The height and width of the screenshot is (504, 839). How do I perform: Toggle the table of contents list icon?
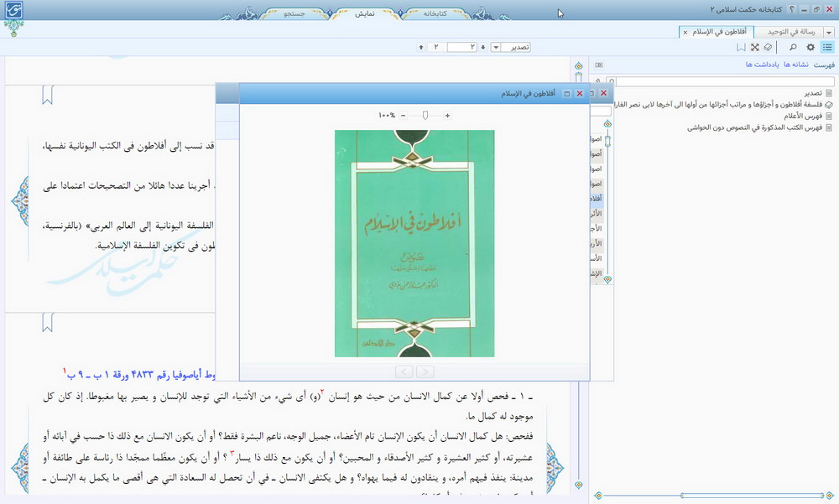pos(827,48)
